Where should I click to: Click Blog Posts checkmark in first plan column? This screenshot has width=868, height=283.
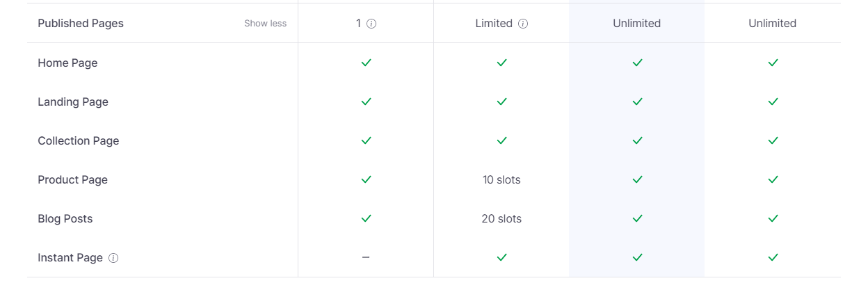coord(366,218)
